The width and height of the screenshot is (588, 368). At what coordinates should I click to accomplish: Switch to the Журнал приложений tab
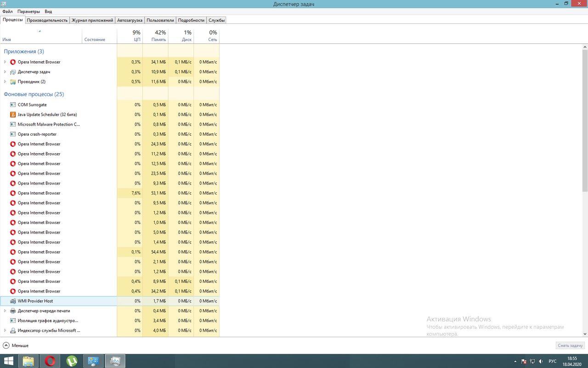coord(92,20)
